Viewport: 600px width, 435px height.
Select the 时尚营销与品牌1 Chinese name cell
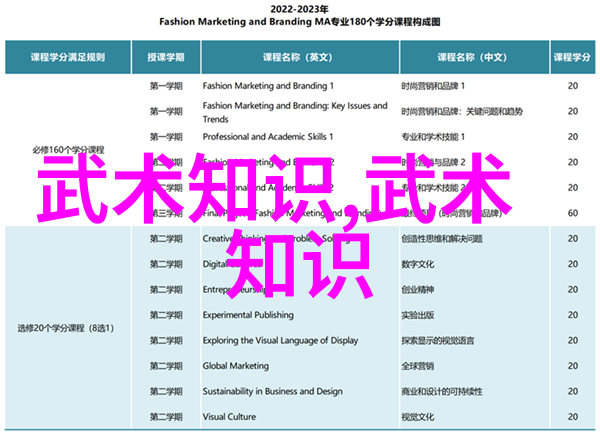(432, 85)
